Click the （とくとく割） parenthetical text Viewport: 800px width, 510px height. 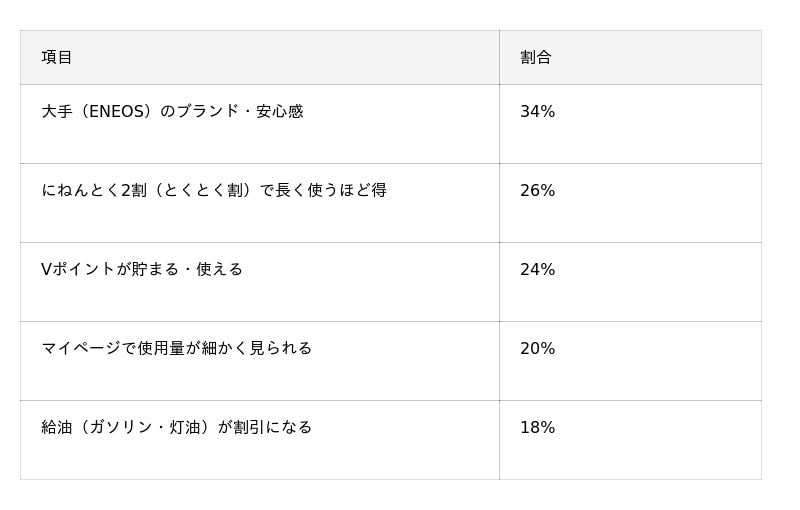201,191
